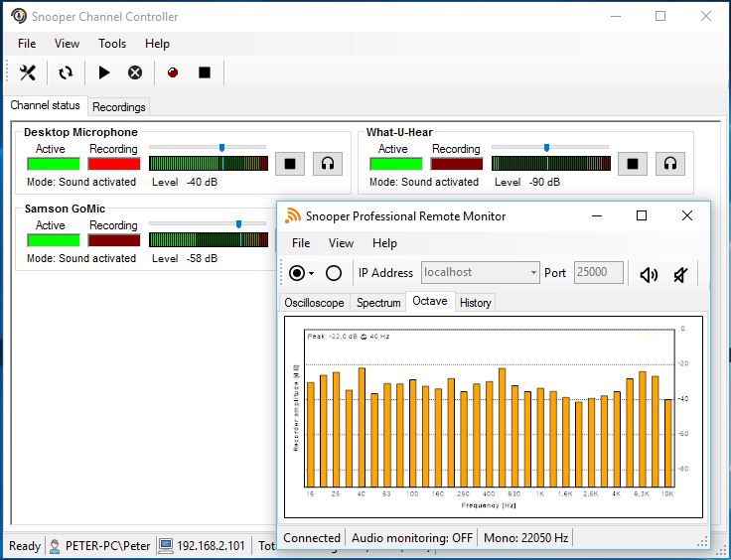Turn on audio monitoring with the speaker icon
This screenshot has width=731, height=560.
(x=649, y=275)
